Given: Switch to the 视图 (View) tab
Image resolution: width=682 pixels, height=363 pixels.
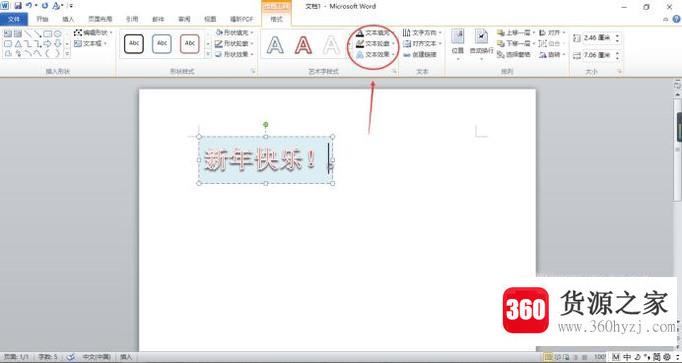Looking at the screenshot, I should [x=211, y=19].
